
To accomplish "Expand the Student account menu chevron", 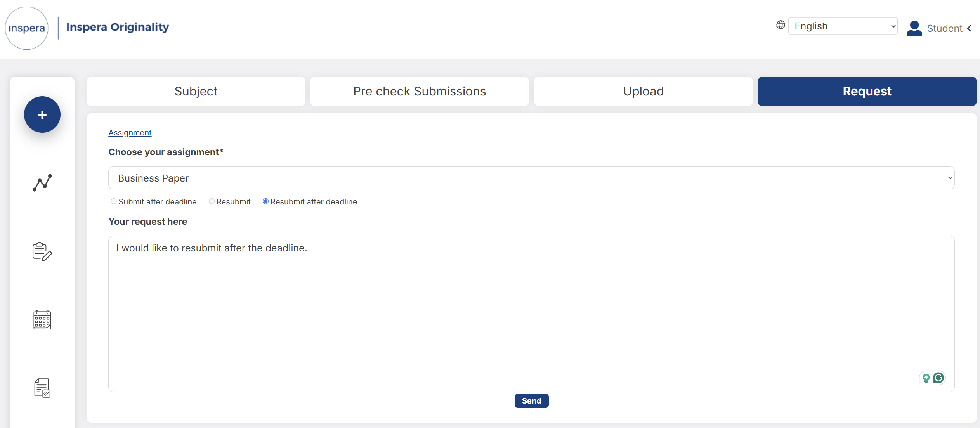I will coord(969,29).
